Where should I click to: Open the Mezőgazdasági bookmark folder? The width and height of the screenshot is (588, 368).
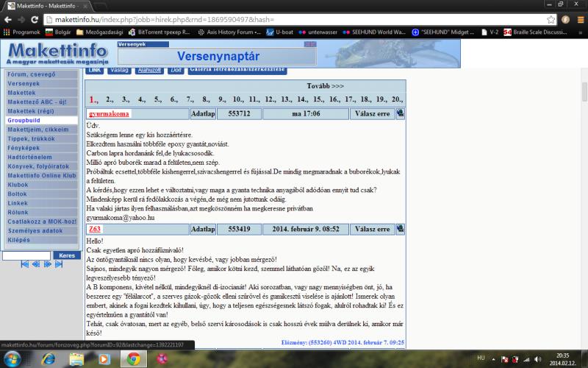click(99, 32)
